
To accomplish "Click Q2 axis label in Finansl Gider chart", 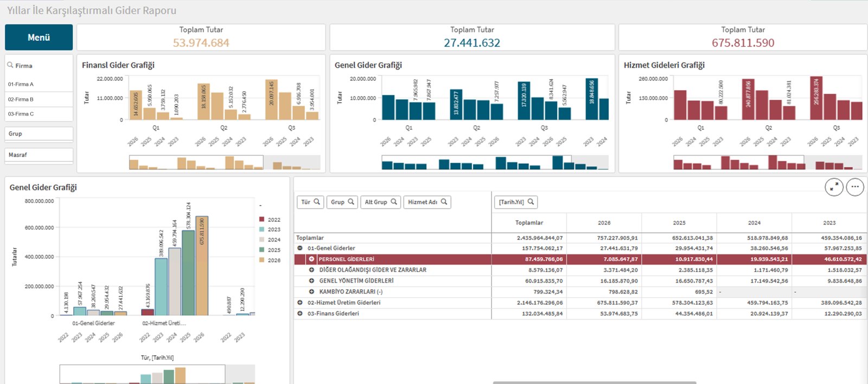I will (224, 128).
